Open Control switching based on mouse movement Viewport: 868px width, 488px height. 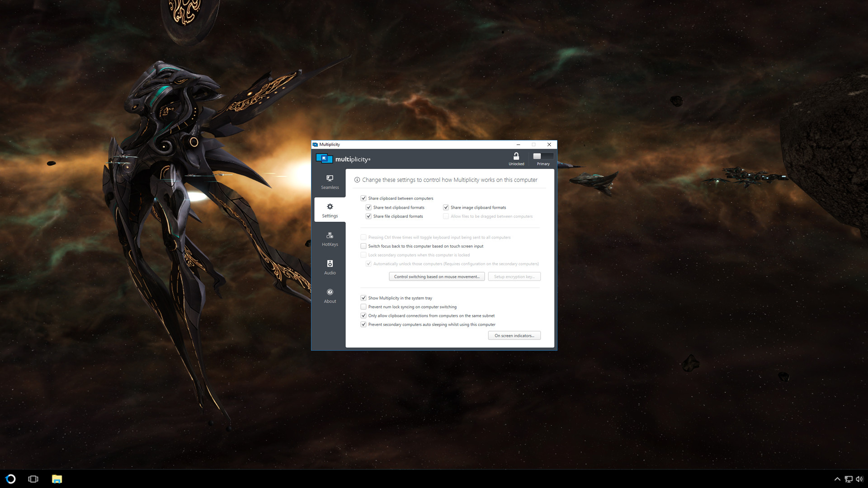pyautogui.click(x=436, y=276)
